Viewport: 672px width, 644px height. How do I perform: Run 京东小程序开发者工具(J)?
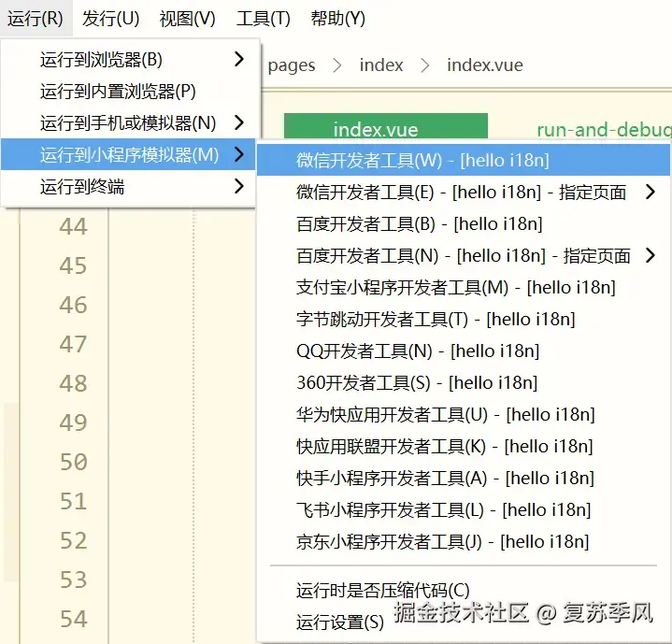464,541
